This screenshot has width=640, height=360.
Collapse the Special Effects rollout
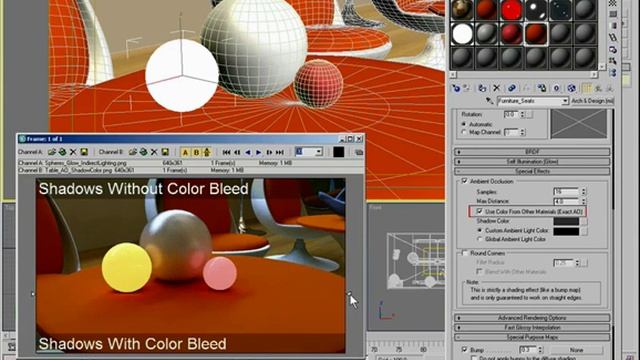(x=532, y=171)
